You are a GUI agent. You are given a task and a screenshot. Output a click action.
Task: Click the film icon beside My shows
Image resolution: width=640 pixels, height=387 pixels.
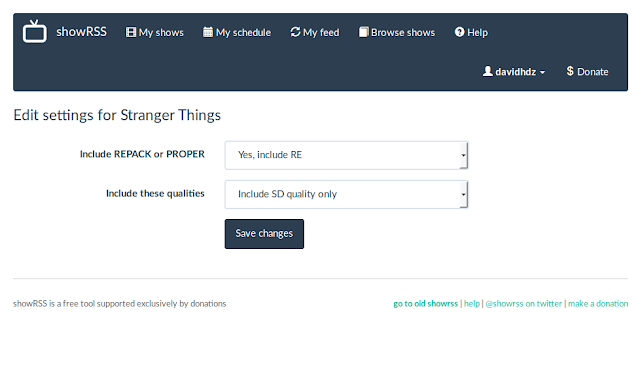click(x=131, y=32)
